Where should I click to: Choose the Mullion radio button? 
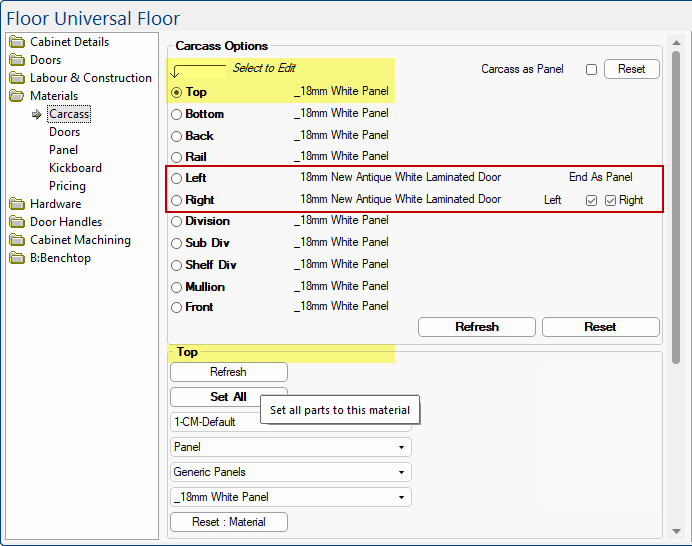[x=177, y=287]
